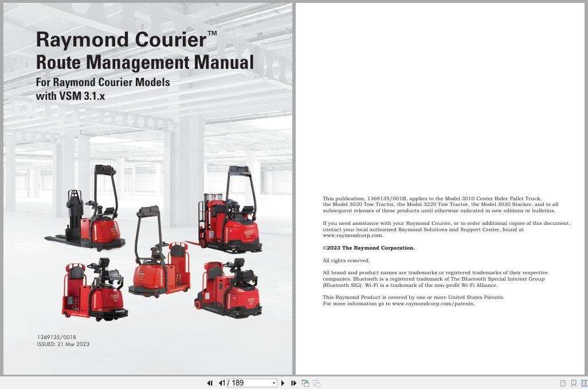Click the '1369135/001B' publication number on the cover
Screen dimensions: 588x389
[x=56, y=337]
